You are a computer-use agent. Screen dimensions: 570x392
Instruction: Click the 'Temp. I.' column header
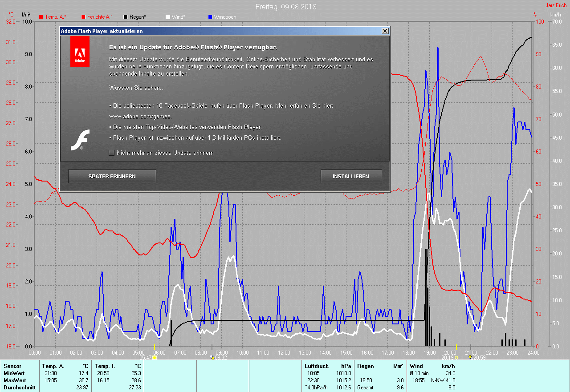pyautogui.click(x=105, y=366)
